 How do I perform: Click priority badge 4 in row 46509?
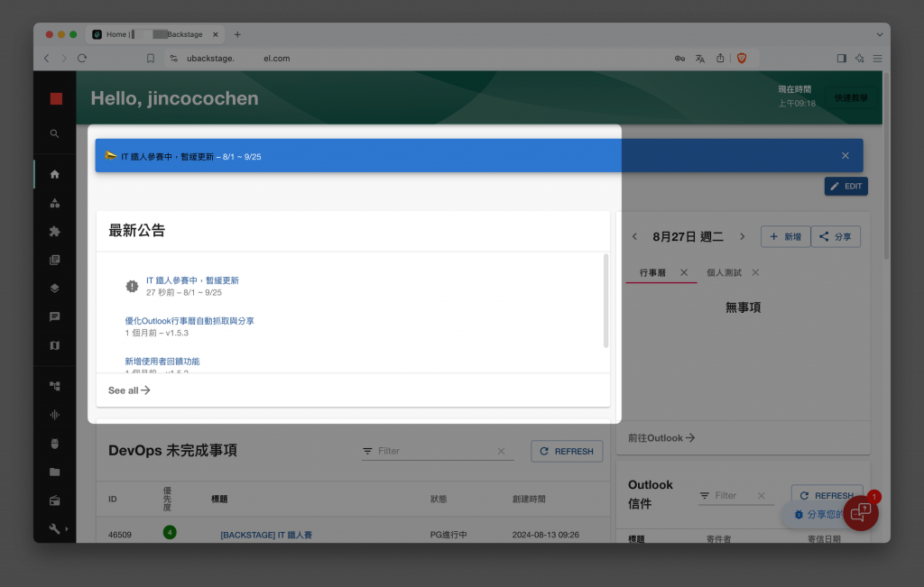[170, 532]
